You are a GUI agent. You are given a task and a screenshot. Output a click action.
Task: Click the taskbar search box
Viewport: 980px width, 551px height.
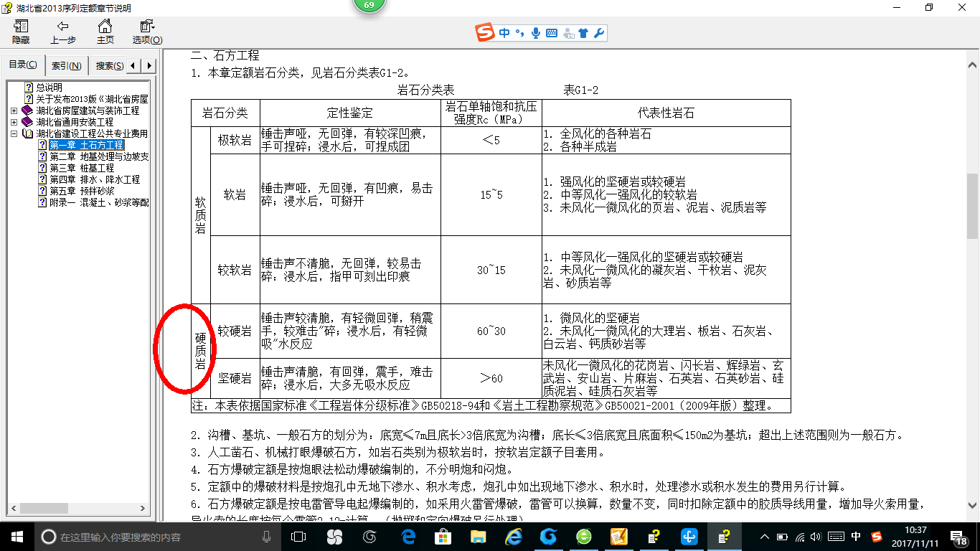point(157,536)
